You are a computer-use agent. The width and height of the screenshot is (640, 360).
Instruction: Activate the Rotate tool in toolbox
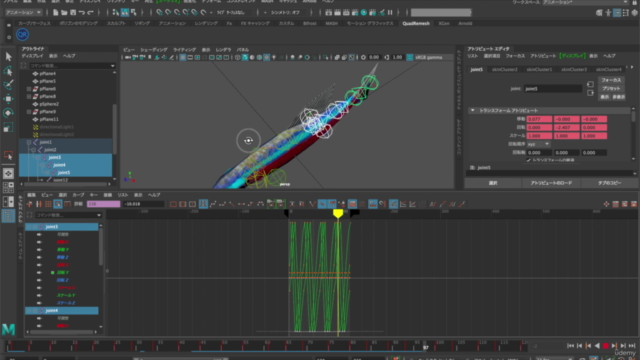(8, 113)
